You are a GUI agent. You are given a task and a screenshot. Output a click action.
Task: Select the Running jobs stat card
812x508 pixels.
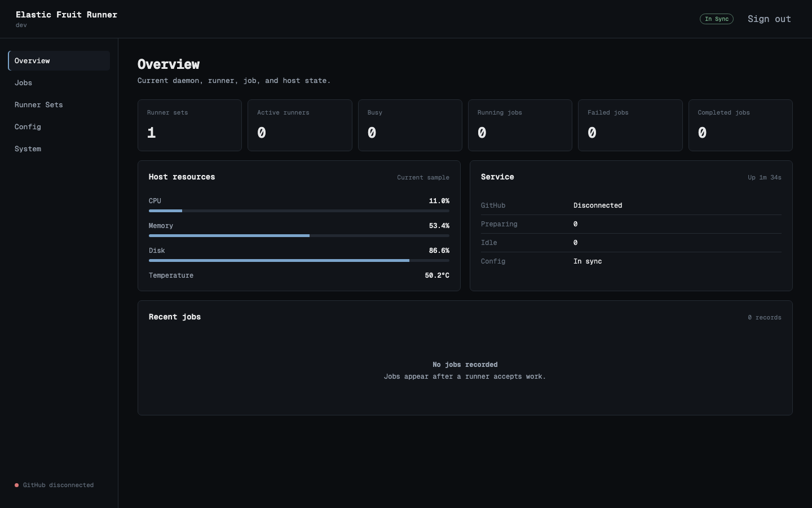[x=520, y=125]
